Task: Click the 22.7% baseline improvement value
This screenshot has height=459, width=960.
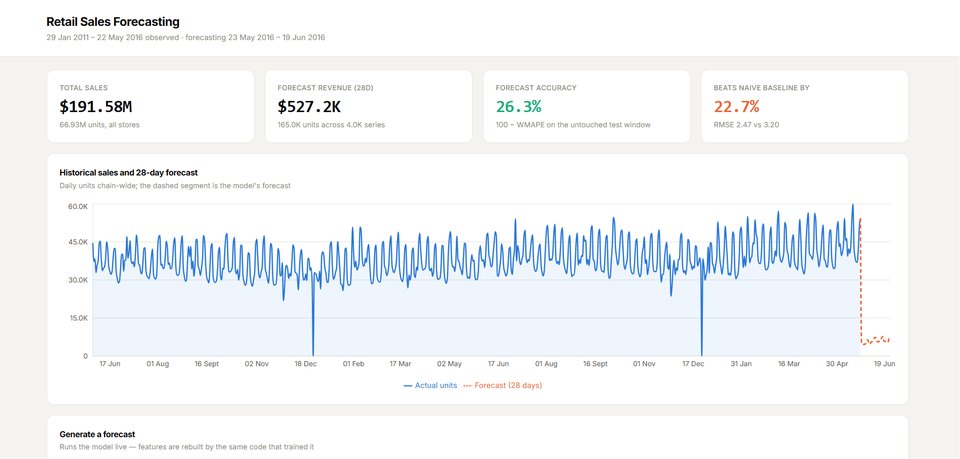Action: click(736, 106)
